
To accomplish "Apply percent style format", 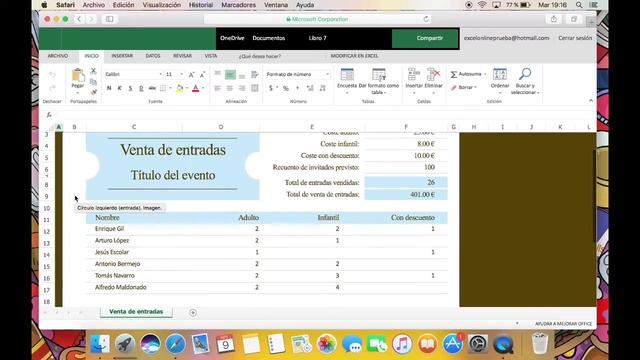I will point(286,88).
